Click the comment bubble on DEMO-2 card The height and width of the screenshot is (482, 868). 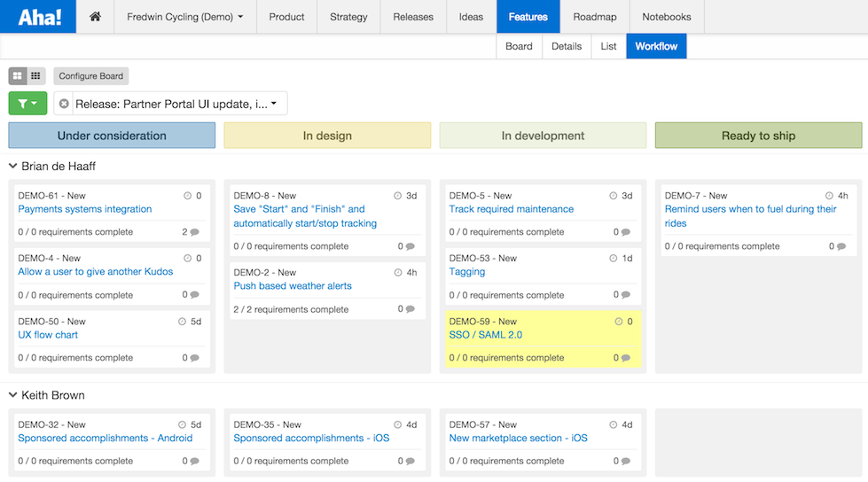point(410,309)
